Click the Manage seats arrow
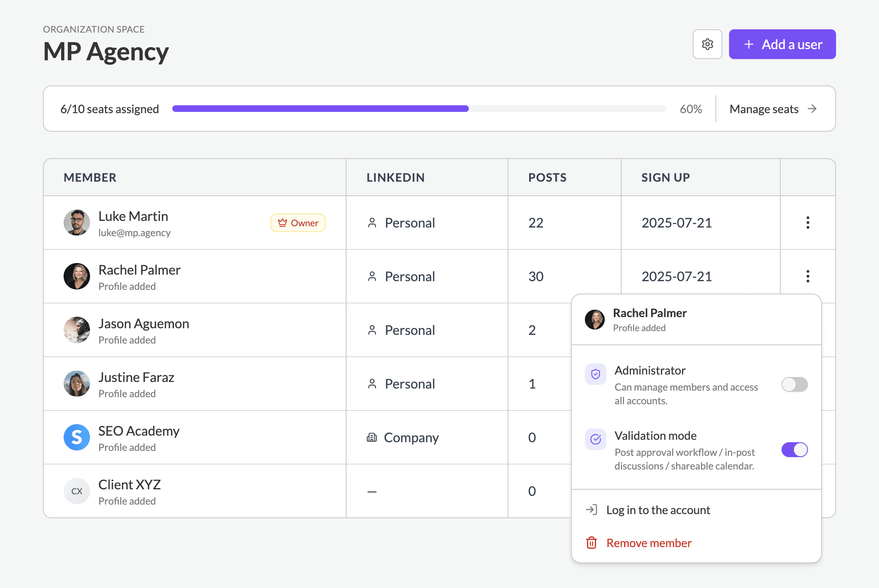This screenshot has height=588, width=879. pos(812,109)
